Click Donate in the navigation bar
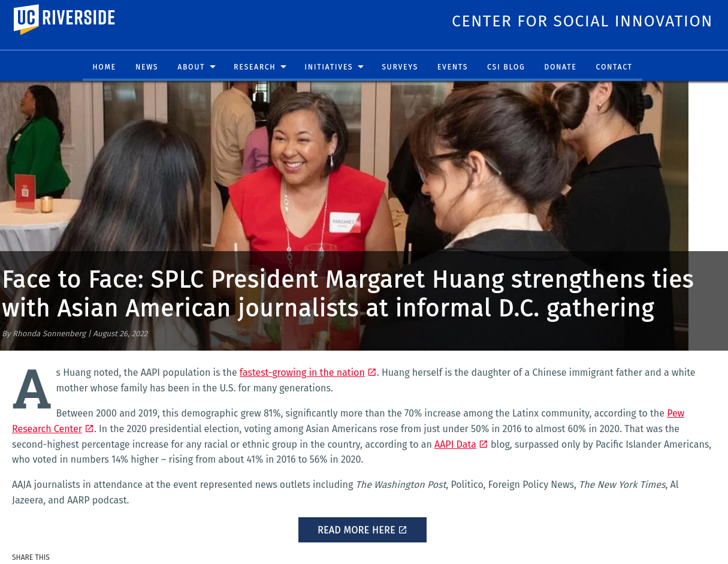728x564 pixels. click(560, 67)
